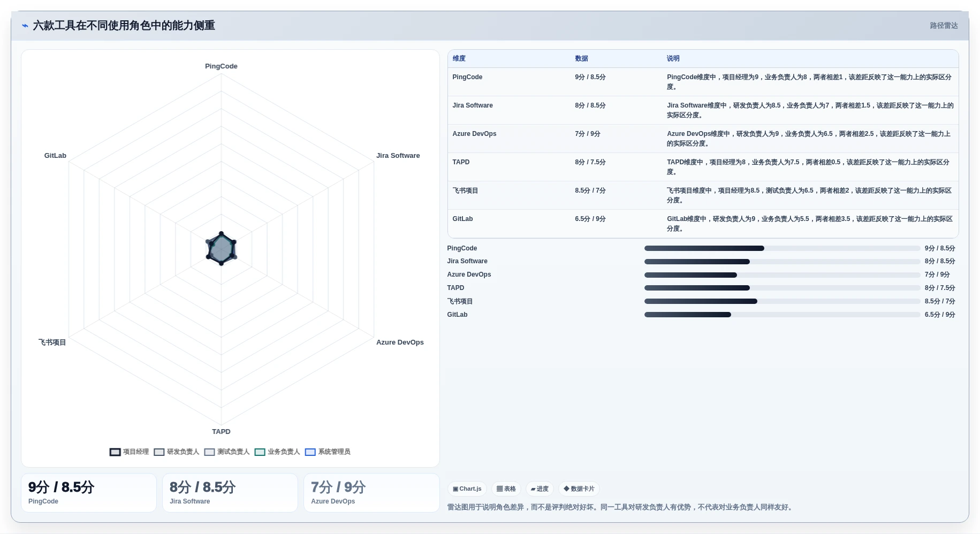Click the PingCode description text in table
980x534 pixels.
coord(810,82)
